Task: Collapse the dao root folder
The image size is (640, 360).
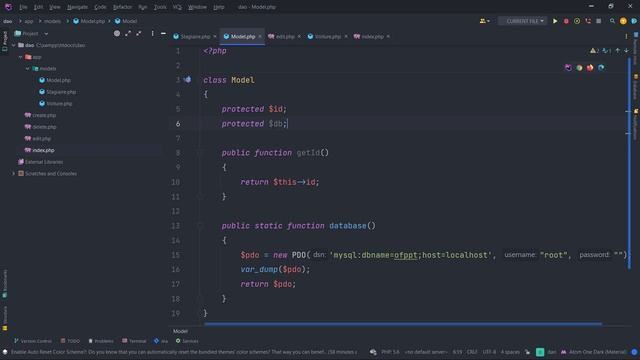Action: 13,45
